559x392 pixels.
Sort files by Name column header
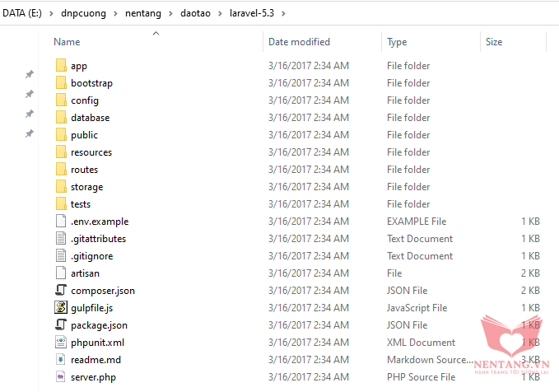pyautogui.click(x=67, y=42)
